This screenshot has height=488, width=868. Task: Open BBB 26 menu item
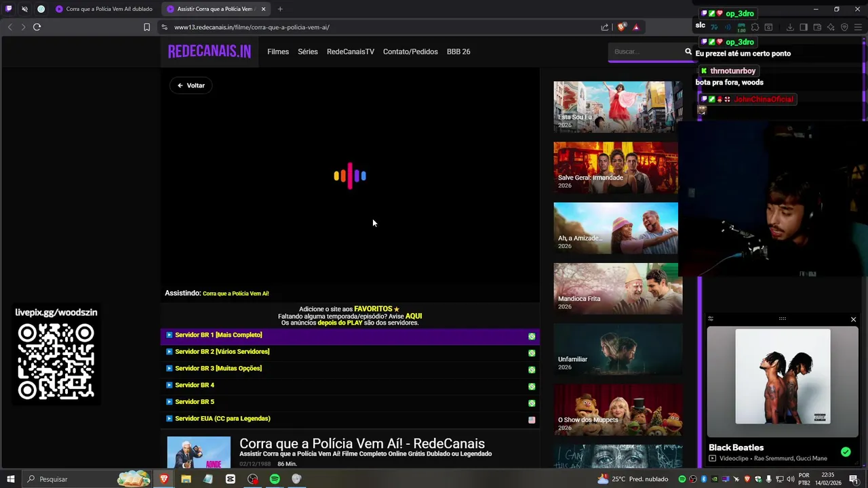tap(458, 52)
